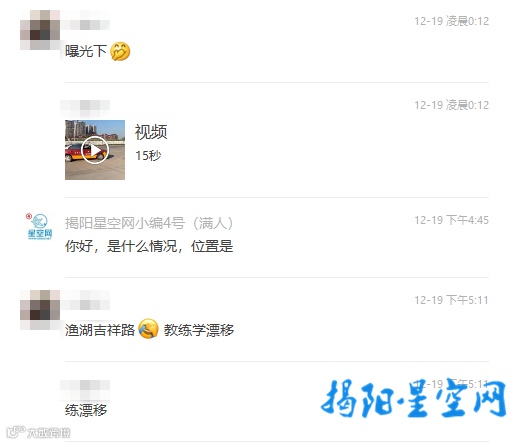Select the 曝光下 message text
The image size is (523, 444).
(x=86, y=51)
